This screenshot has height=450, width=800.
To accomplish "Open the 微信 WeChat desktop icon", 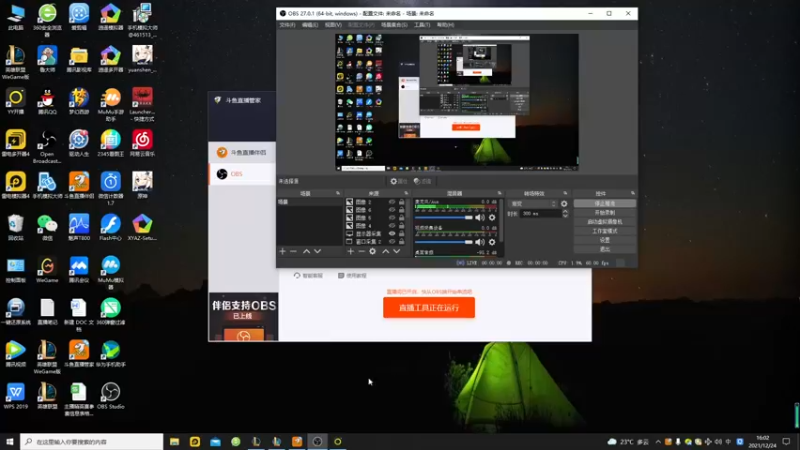I will (x=47, y=228).
